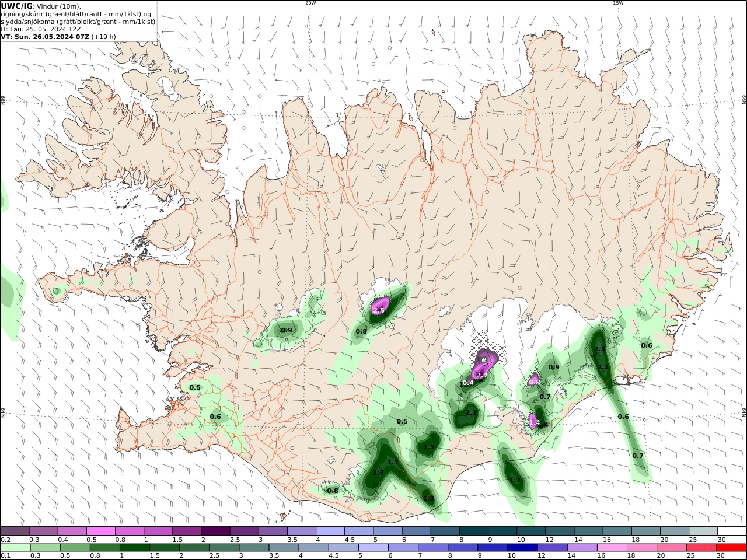Viewport: 747px width, 560px height.
Task: Click the UWC/IG title text
Action: (17, 6)
